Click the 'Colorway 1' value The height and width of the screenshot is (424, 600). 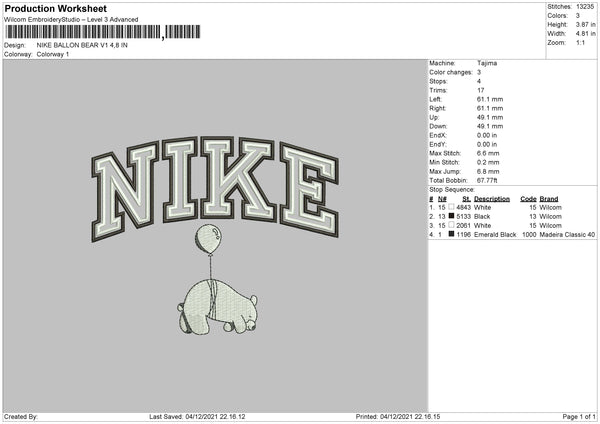[x=53, y=54]
